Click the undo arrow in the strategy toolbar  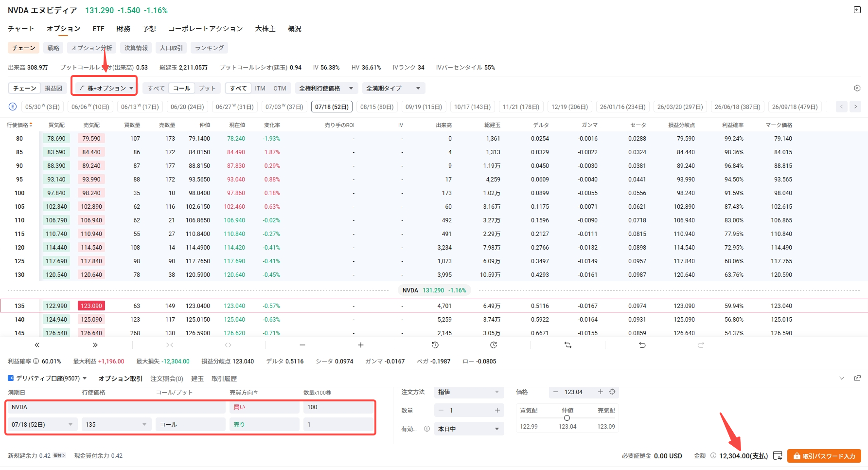(642, 345)
